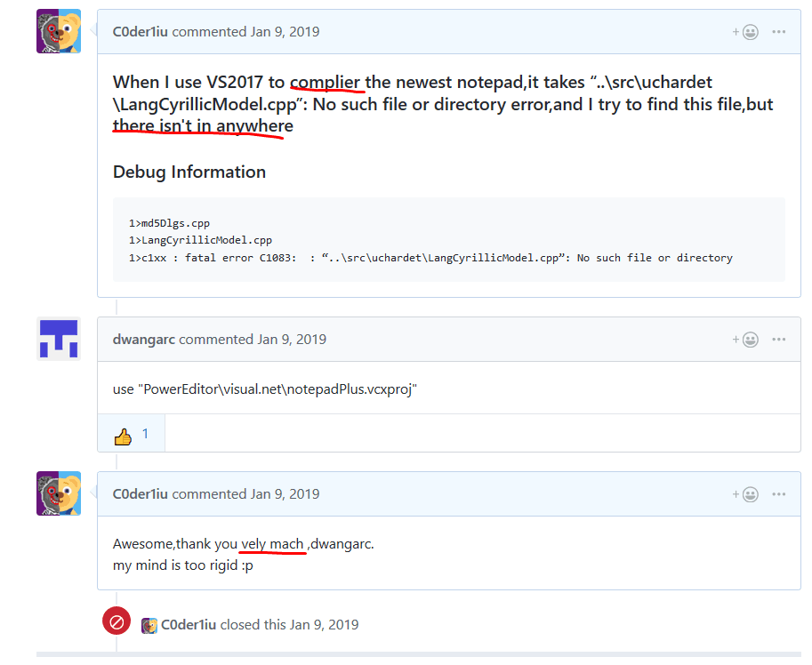Click inside the debug code block
The width and height of the screenshot is (812, 665).
(449, 240)
